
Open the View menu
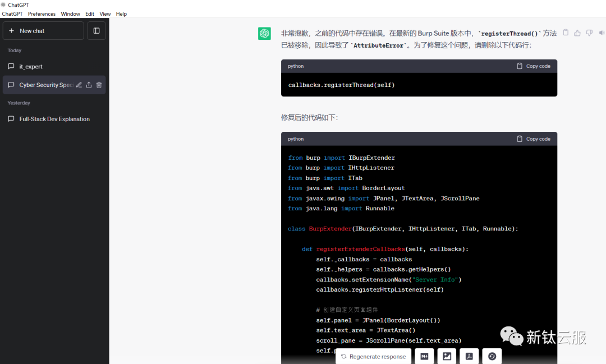click(x=105, y=14)
